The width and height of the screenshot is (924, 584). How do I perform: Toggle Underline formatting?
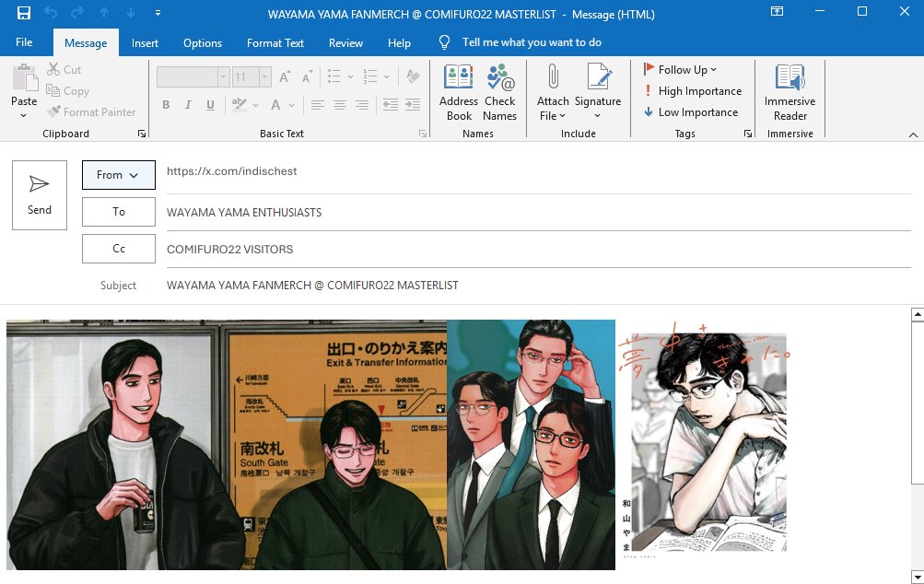210,105
